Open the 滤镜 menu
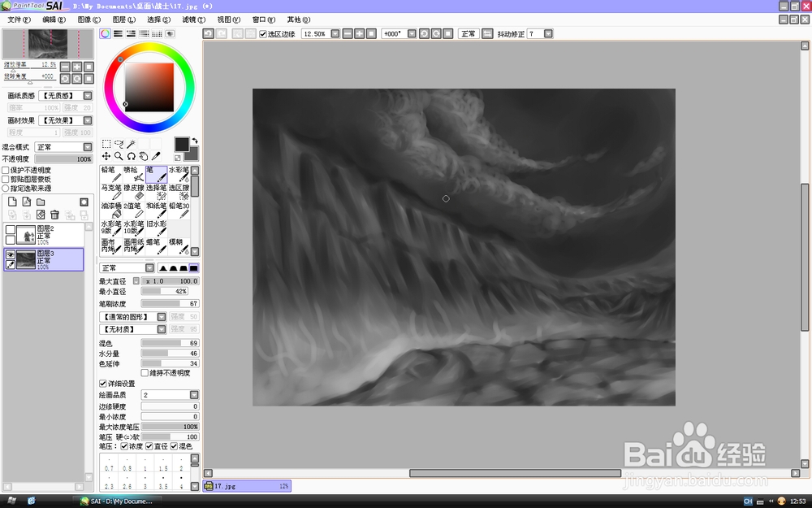The height and width of the screenshot is (508, 812). 194,20
